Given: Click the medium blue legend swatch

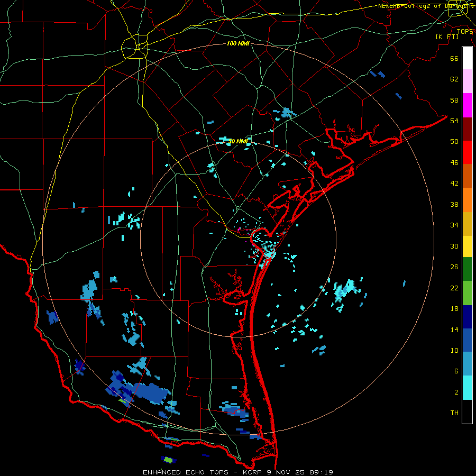Looking at the screenshot, I should [467, 340].
